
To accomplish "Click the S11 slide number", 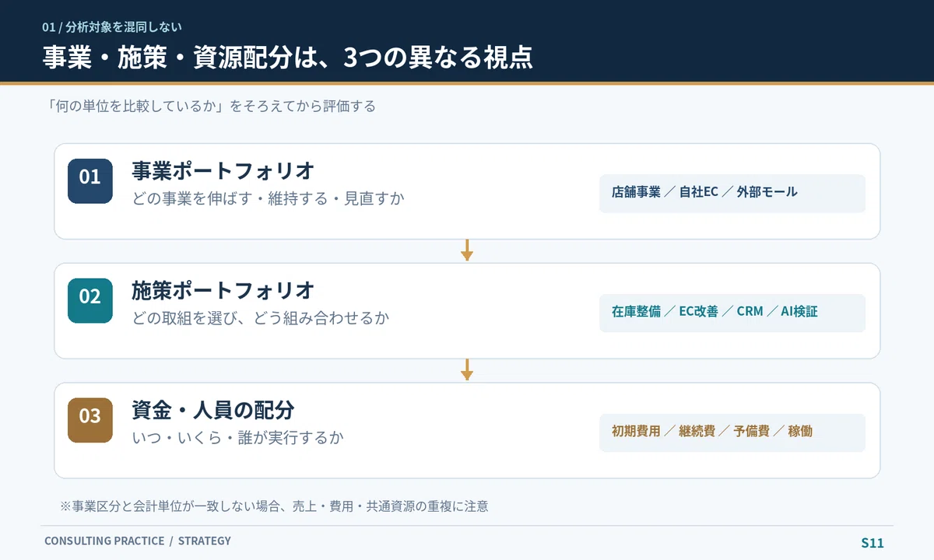I will click(873, 543).
